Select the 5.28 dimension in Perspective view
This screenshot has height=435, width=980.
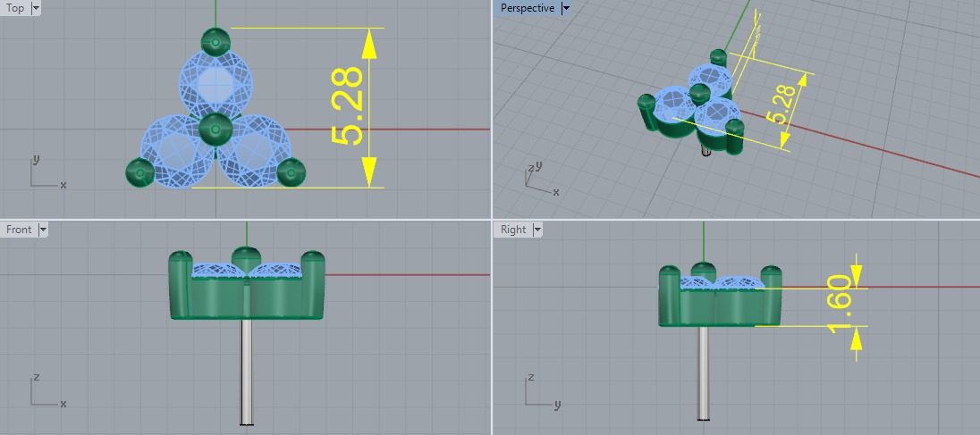point(781,105)
